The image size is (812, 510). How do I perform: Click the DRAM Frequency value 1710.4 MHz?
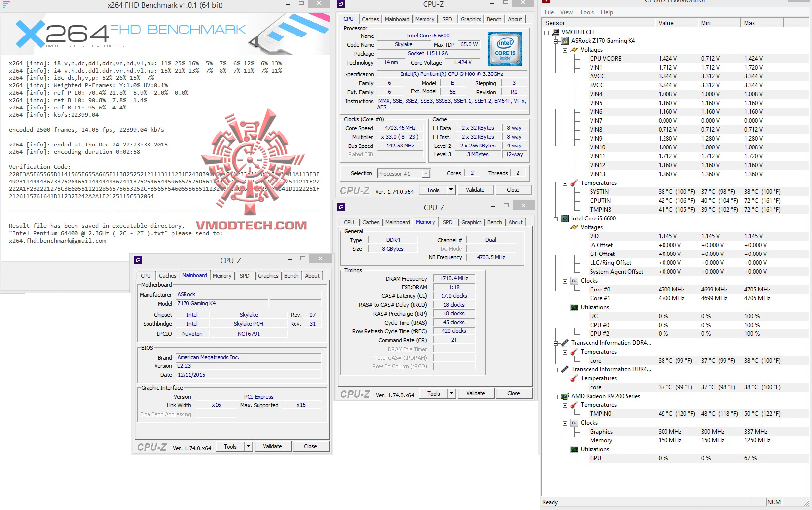[x=454, y=278]
